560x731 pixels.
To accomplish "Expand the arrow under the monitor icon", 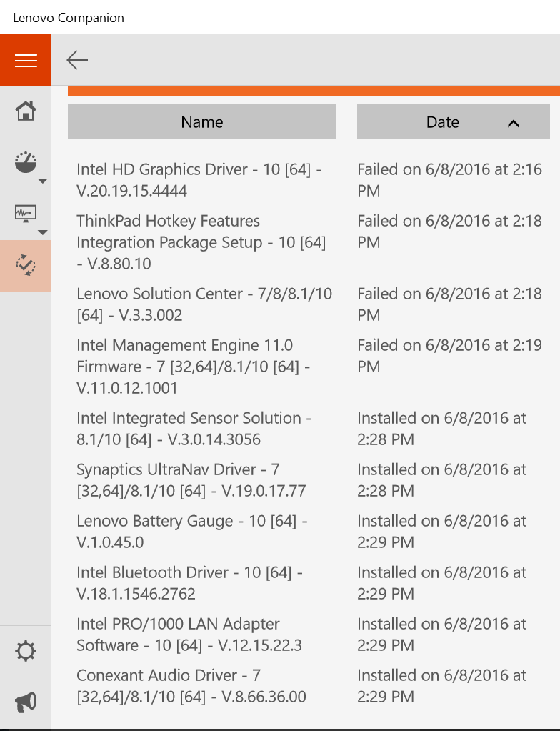I will [42, 232].
